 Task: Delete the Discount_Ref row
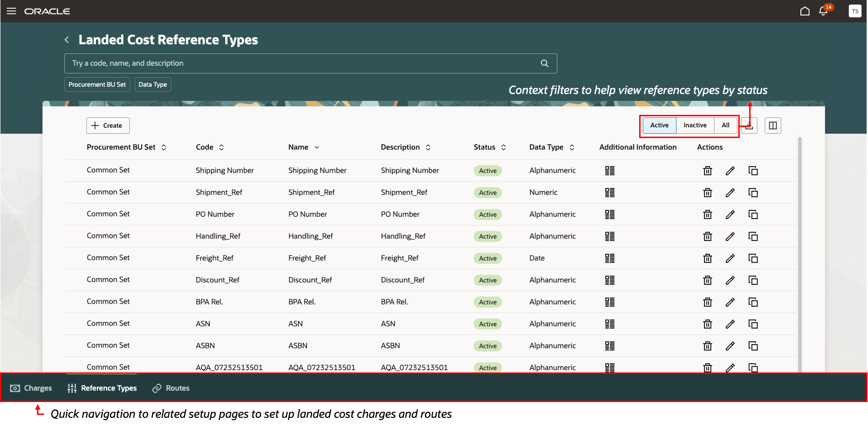coord(707,280)
